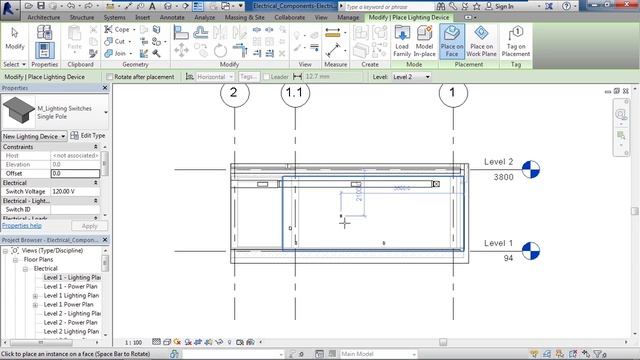640x360 pixels.
Task: Open the Main Model design options dropdown
Action: [378, 354]
